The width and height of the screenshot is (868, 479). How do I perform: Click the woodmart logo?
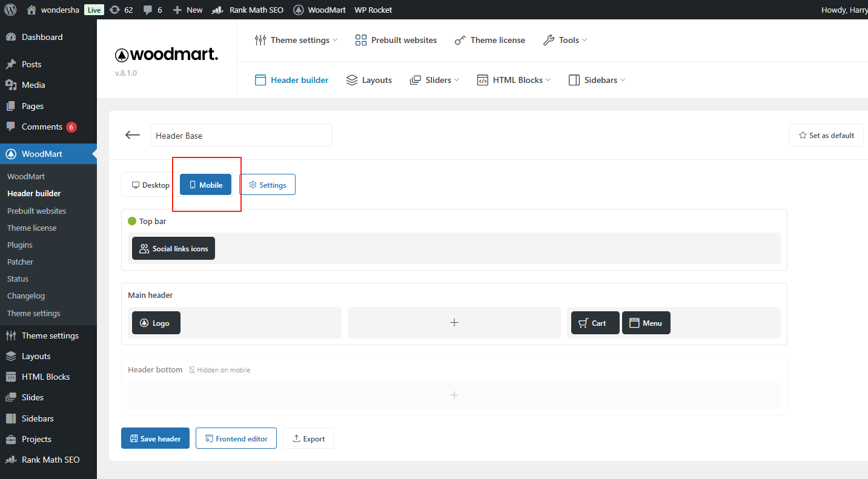tap(167, 55)
